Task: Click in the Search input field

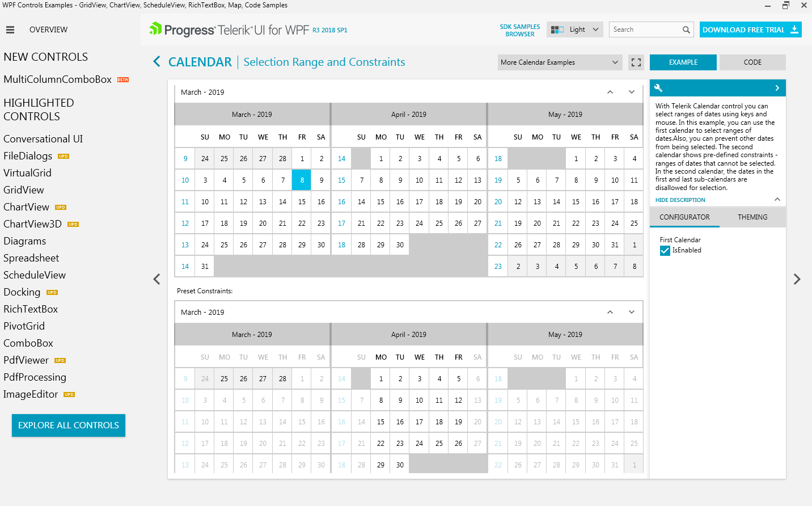Action: (x=645, y=29)
